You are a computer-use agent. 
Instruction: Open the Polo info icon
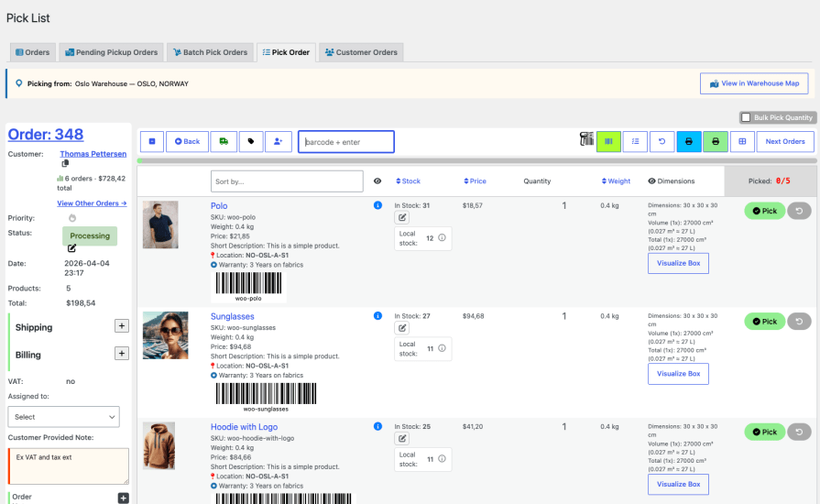[377, 205]
